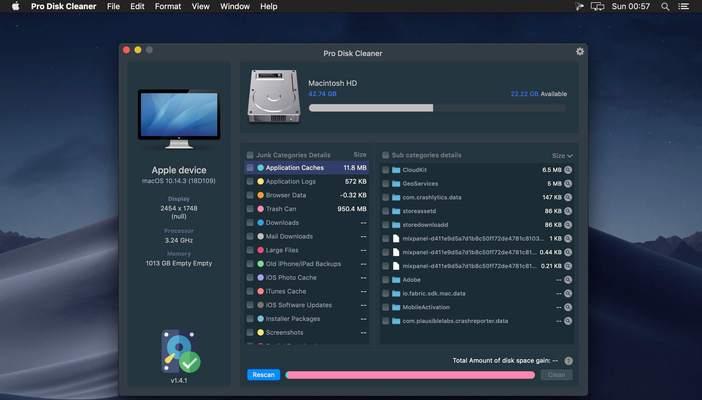702x400 pixels.
Task: Open the File menu
Action: pos(113,6)
